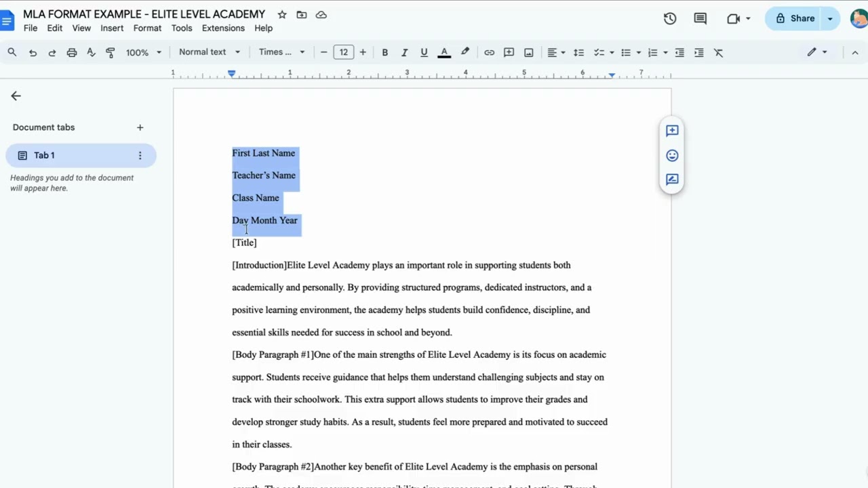The width and height of the screenshot is (868, 488).
Task: Increase font size with plus button
Action: click(x=363, y=52)
